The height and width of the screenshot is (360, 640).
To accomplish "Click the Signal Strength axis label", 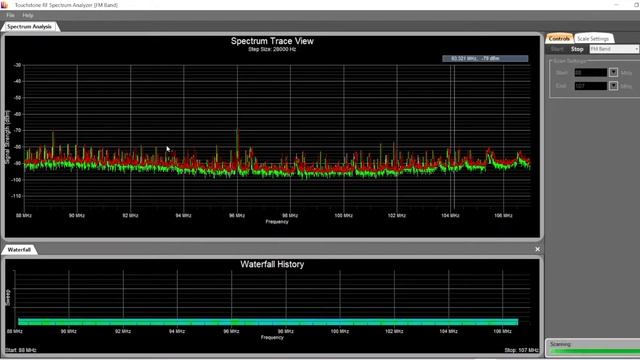I will click(x=7, y=137).
